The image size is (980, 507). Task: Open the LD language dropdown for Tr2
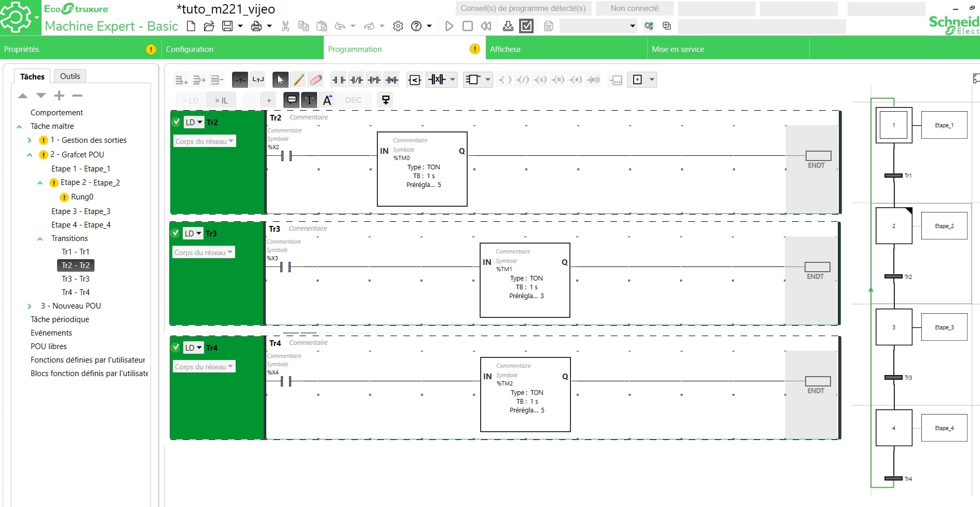tap(194, 123)
